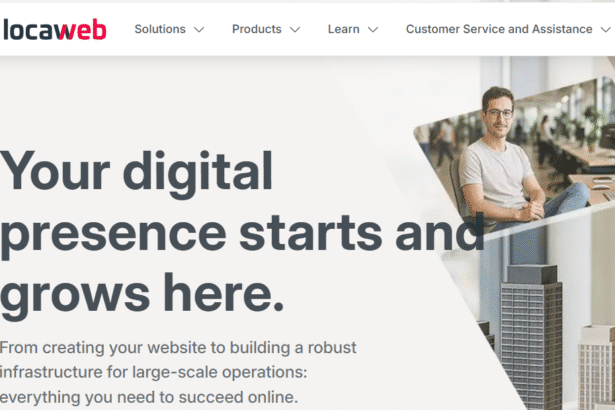615x410 pixels.
Task: Open Customer Service and Assistance menu text
Action: pyautogui.click(x=499, y=29)
